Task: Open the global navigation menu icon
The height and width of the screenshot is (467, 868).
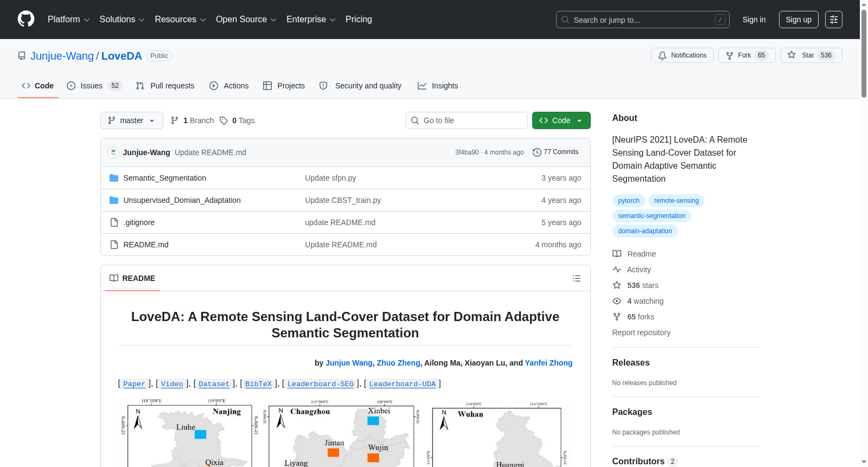Action: (x=834, y=20)
